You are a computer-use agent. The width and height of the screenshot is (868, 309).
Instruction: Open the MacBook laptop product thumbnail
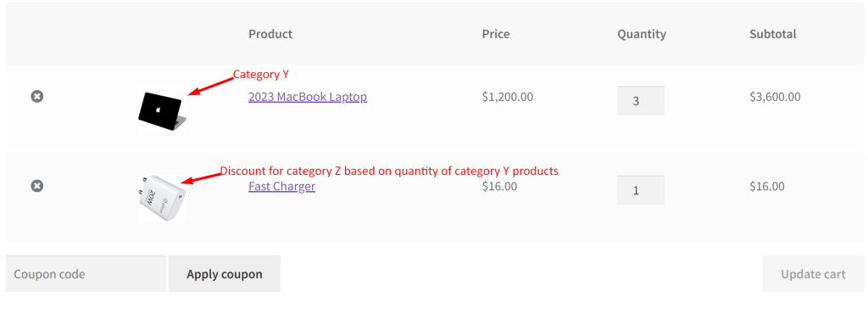(x=162, y=111)
